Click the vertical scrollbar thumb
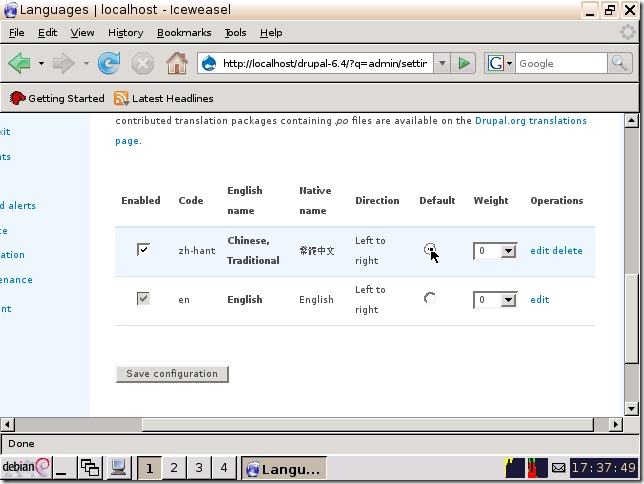644x484 pixels. pos(631,318)
